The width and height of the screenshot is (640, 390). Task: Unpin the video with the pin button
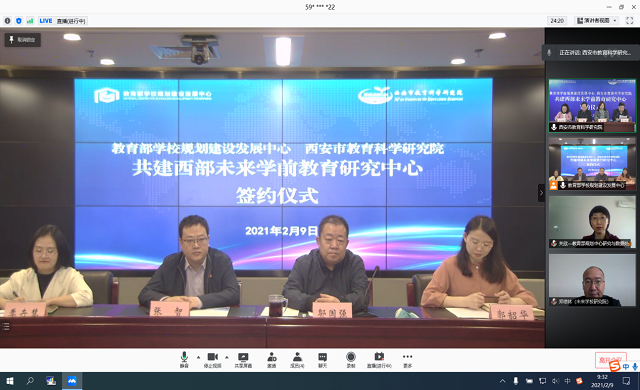point(22,40)
